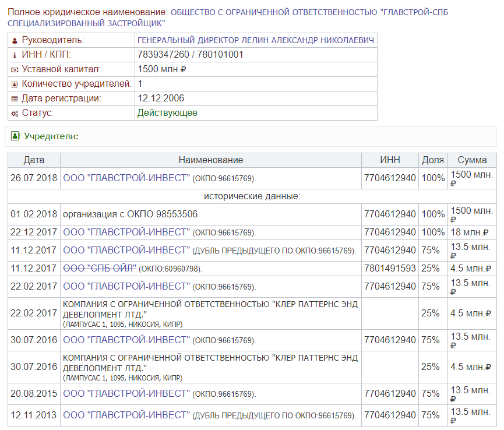Click the date 01.02.2018
Screen dimensions: 504x430
[34, 214]
